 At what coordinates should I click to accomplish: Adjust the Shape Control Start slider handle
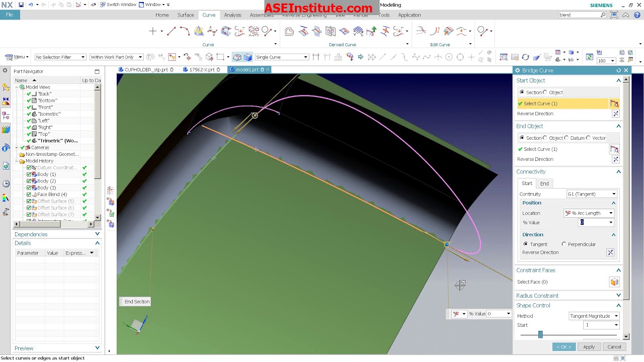tap(540, 335)
